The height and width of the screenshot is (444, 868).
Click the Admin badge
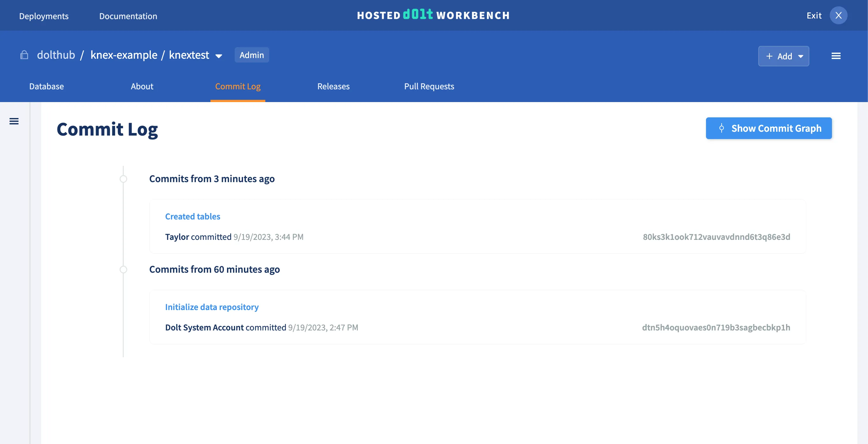coord(251,55)
